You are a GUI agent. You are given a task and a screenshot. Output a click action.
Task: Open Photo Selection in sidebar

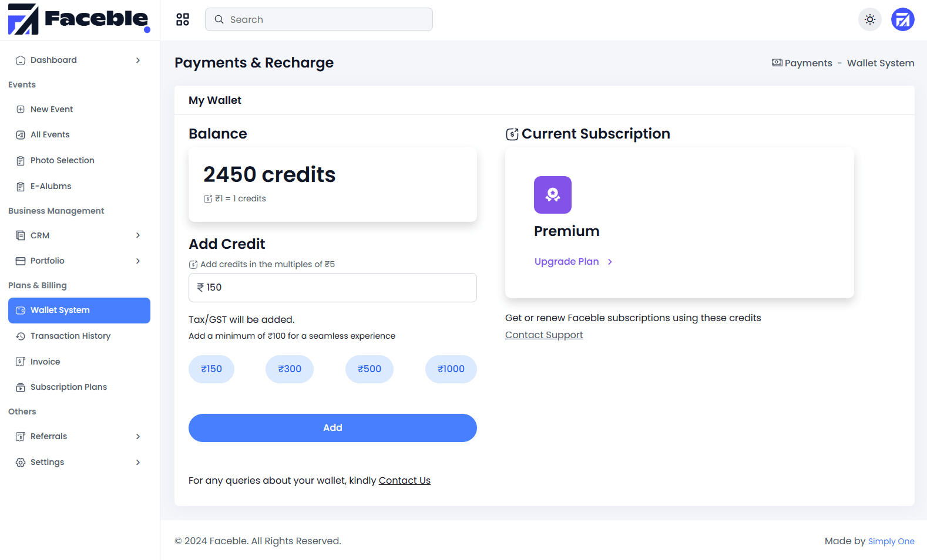(62, 160)
